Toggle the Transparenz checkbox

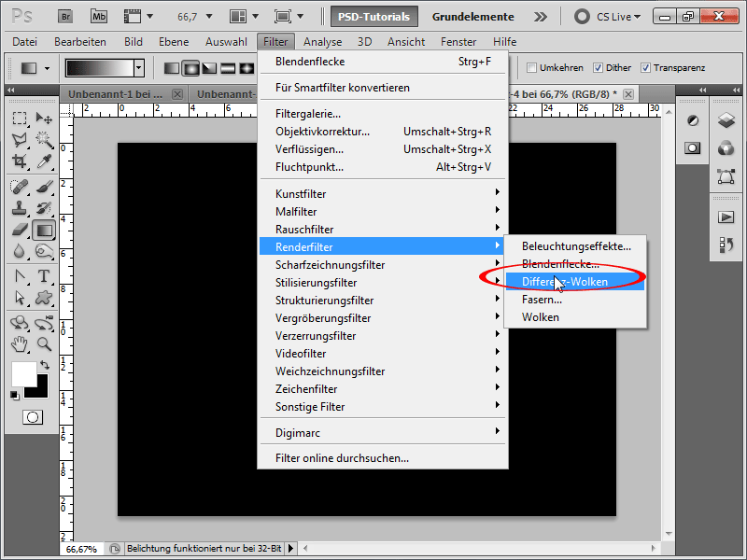645,67
